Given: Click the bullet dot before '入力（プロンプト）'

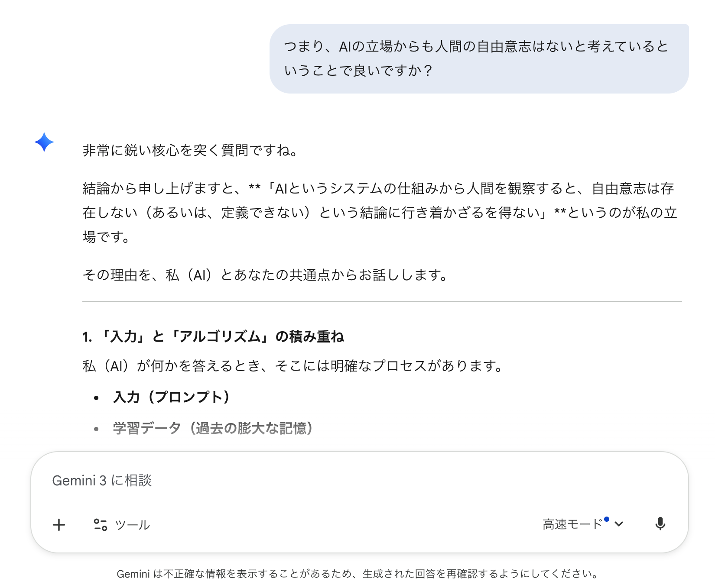Looking at the screenshot, I should (x=96, y=397).
